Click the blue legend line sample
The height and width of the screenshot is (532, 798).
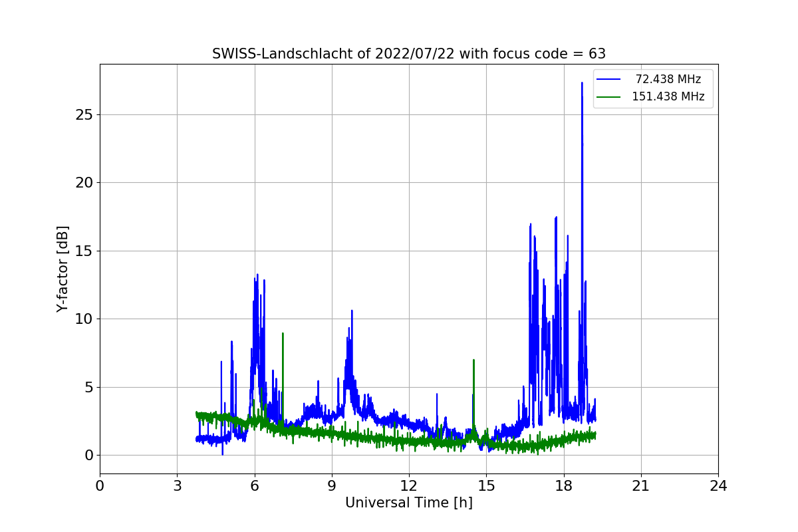pyautogui.click(x=608, y=79)
